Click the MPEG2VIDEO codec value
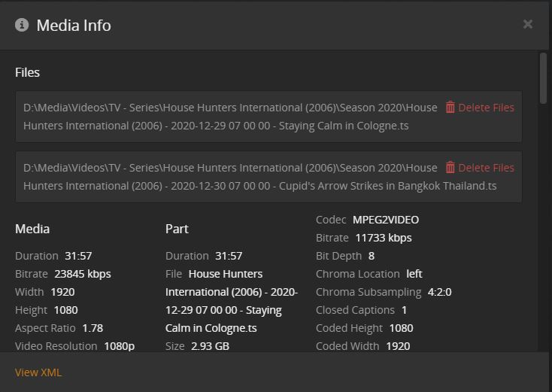The image size is (552, 392). [386, 220]
